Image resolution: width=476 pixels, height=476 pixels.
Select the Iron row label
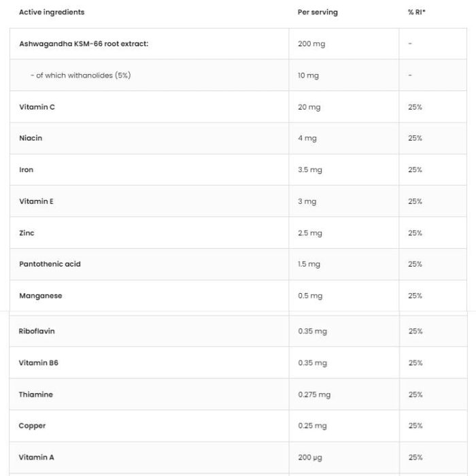pyautogui.click(x=26, y=170)
